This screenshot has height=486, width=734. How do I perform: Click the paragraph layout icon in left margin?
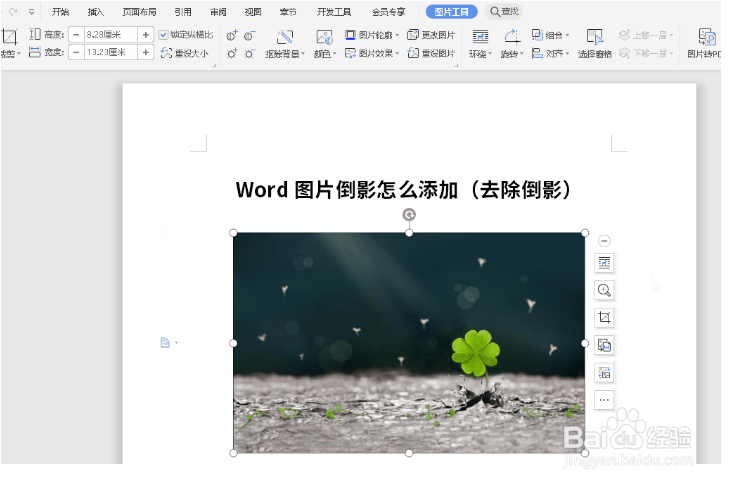(x=165, y=343)
